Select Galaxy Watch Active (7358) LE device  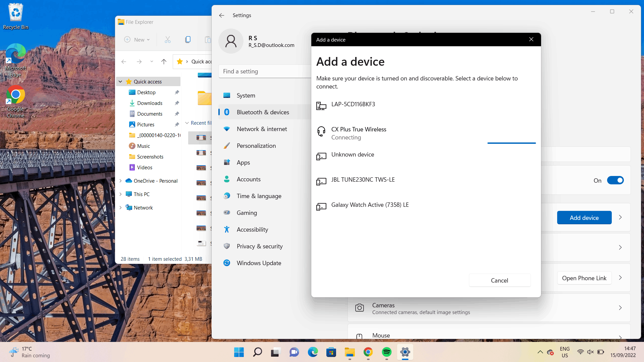click(x=426, y=206)
